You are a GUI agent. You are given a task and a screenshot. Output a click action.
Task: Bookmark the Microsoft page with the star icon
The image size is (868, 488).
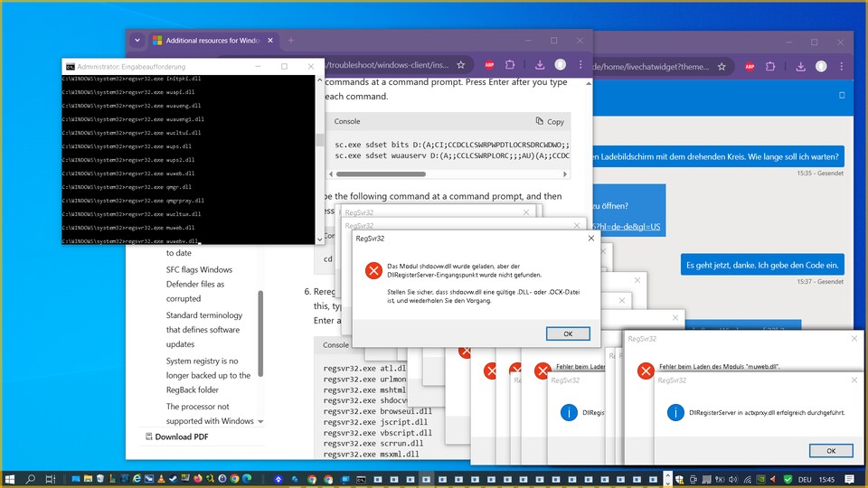point(460,65)
